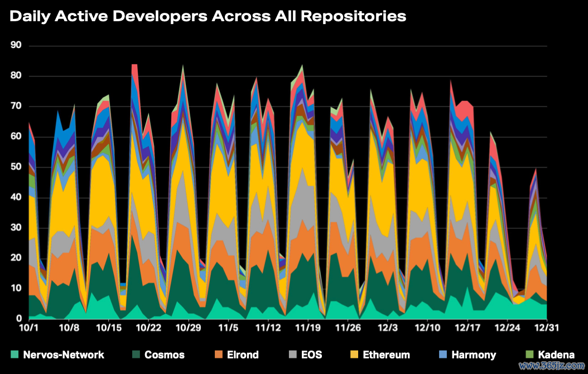
Task: Click the 90 value on the y-axis
Action: click(x=15, y=45)
